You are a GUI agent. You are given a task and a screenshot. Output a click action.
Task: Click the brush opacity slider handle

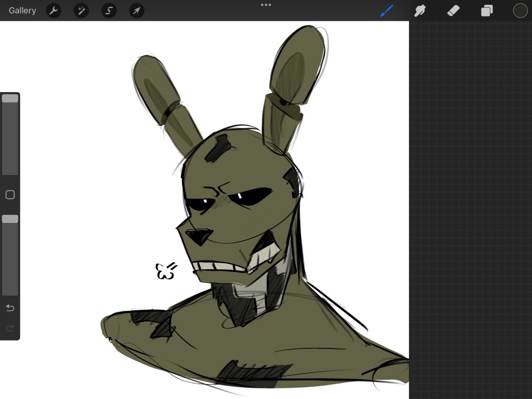pyautogui.click(x=10, y=219)
